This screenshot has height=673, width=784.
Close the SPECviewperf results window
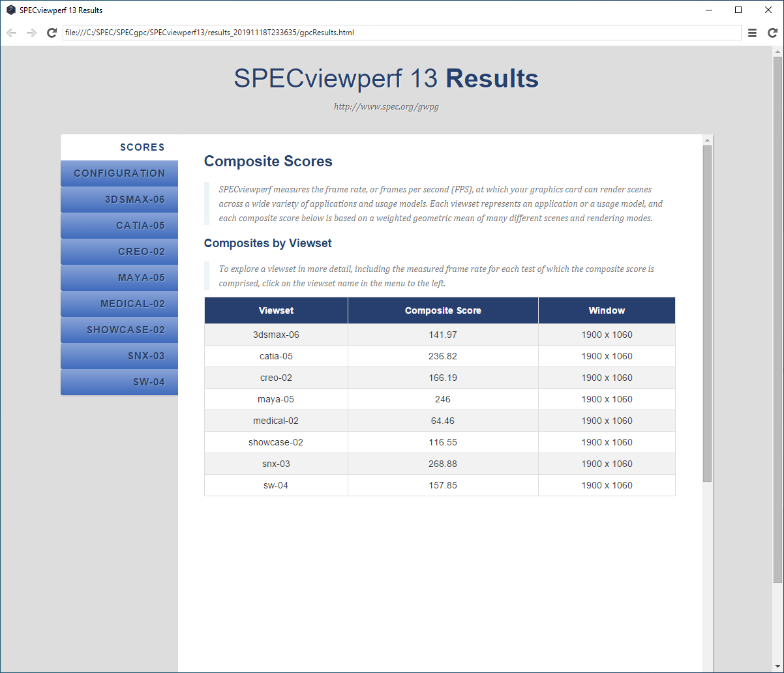[768, 10]
